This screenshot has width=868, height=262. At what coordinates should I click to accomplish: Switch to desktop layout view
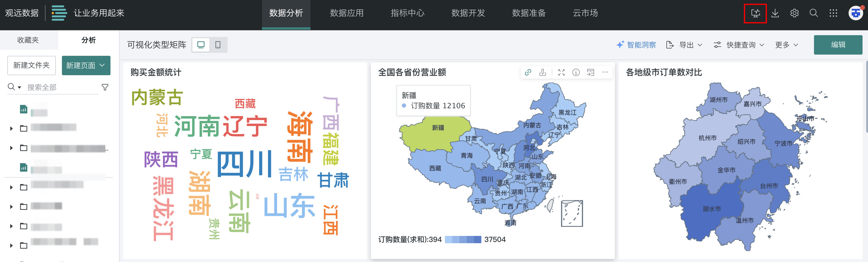point(201,45)
